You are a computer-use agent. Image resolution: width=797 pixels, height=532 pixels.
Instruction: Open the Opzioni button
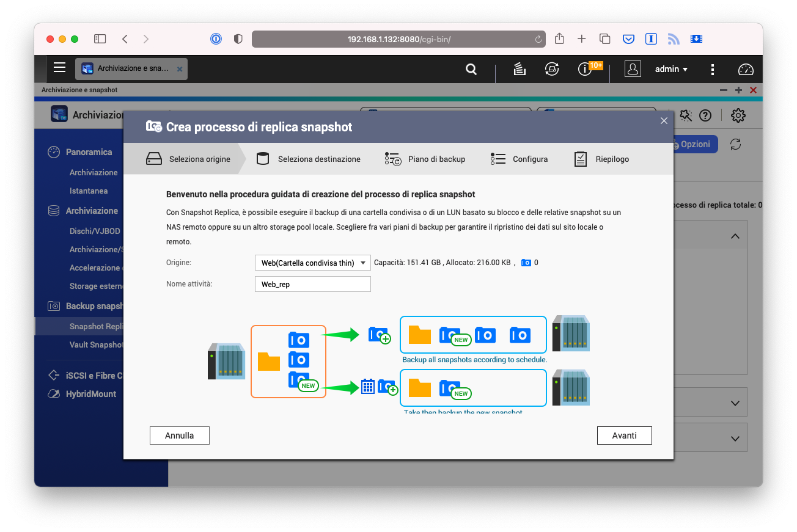694,144
